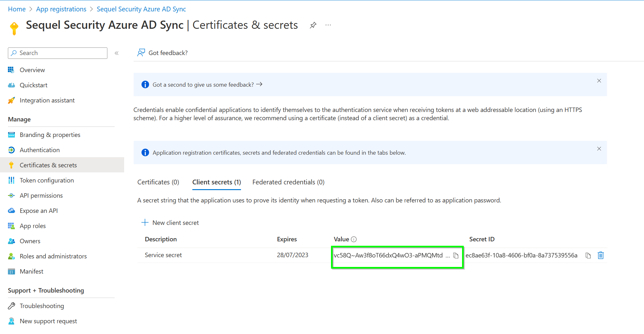Click the Secret ID ec8ae63f-10a8-4606-bf0a-8a737539556a
Viewport: 644px width, 334px height.
[x=521, y=255]
